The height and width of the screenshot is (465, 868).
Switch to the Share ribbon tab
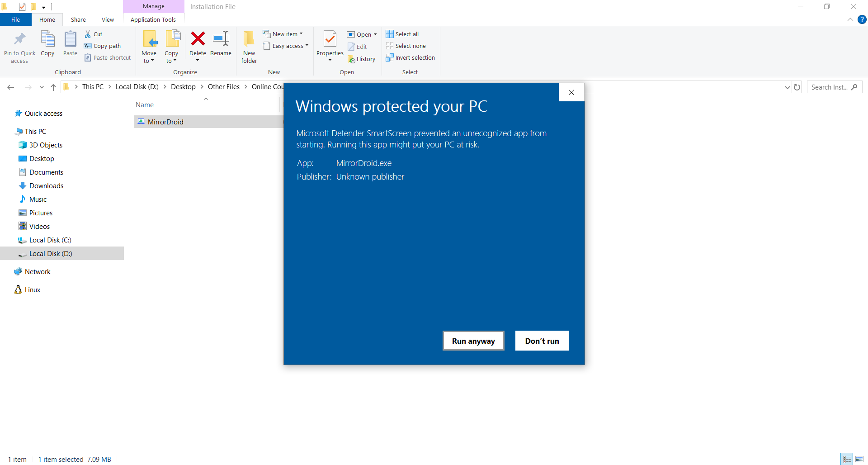tap(78, 19)
